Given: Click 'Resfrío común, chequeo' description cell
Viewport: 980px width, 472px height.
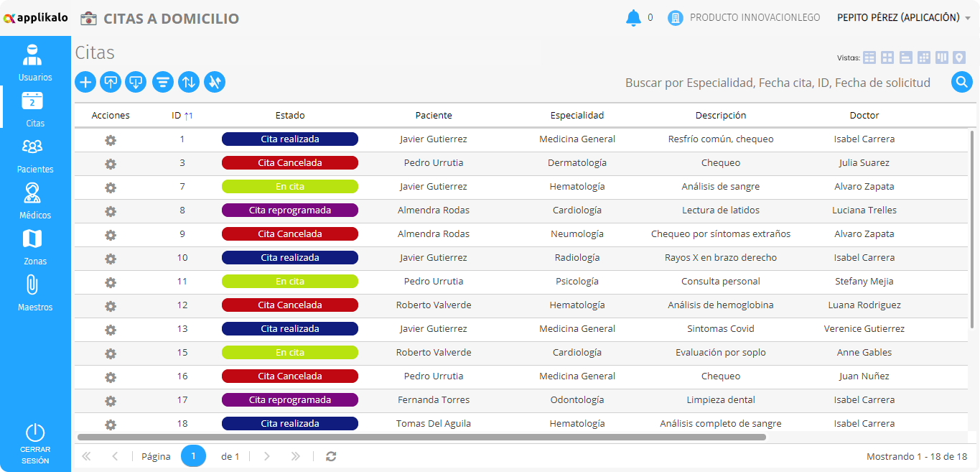Looking at the screenshot, I should [721, 139].
